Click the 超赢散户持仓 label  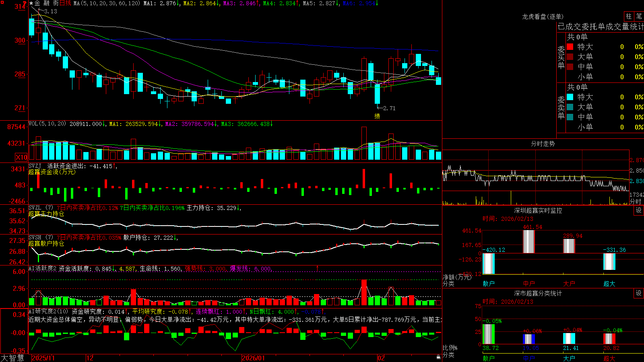point(46,243)
